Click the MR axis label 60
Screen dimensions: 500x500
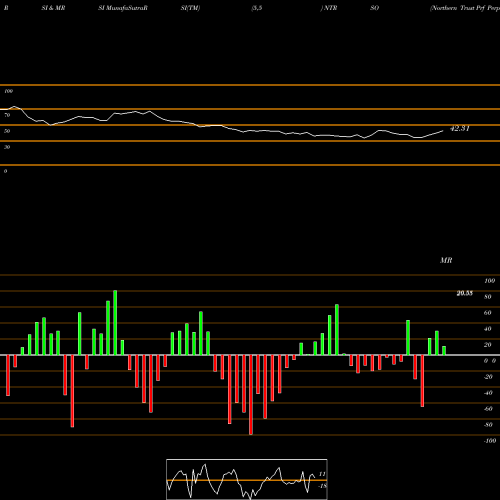tap(488, 313)
